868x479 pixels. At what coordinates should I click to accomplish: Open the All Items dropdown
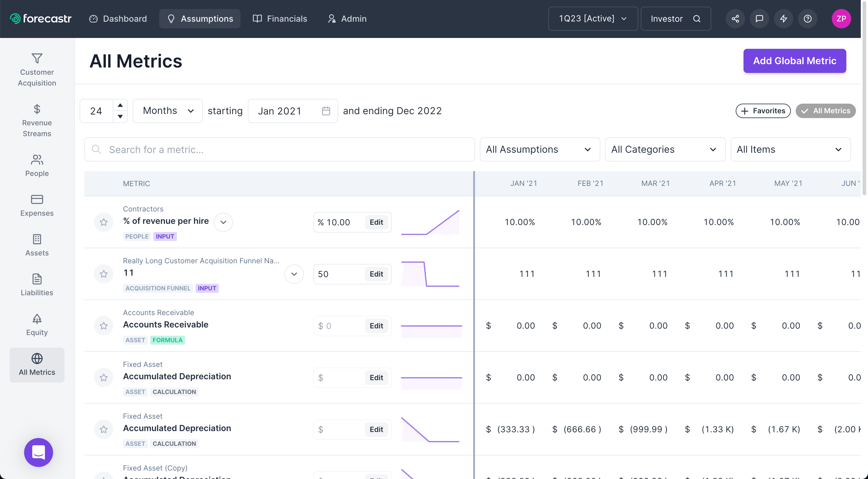[x=791, y=149]
